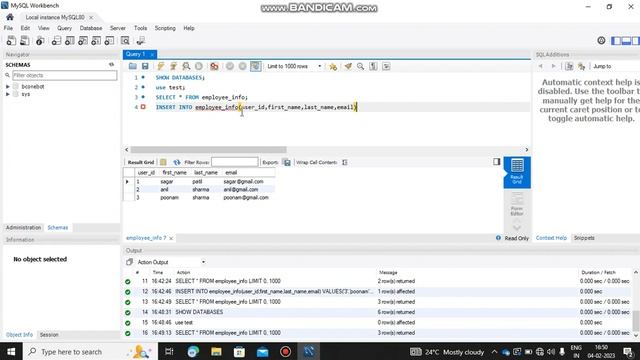
Task: Open the Database menu
Action: click(91, 28)
